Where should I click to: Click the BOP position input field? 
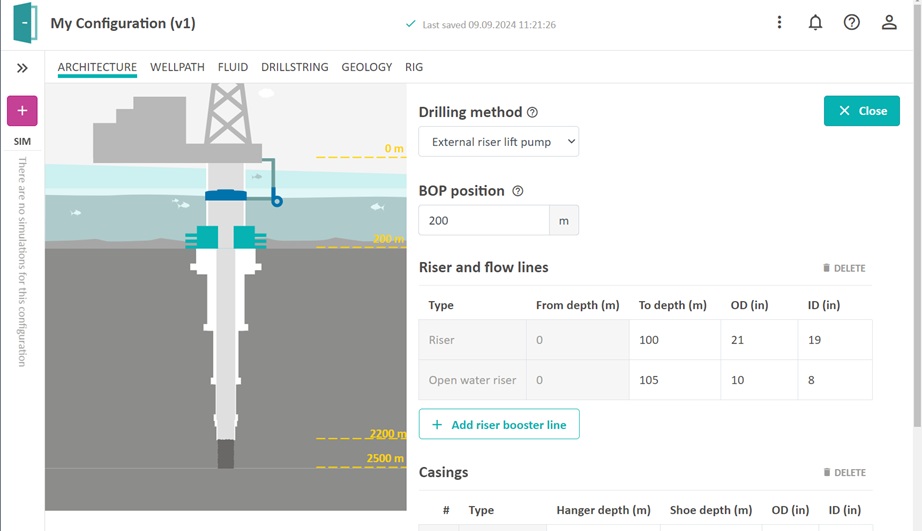tap(484, 220)
